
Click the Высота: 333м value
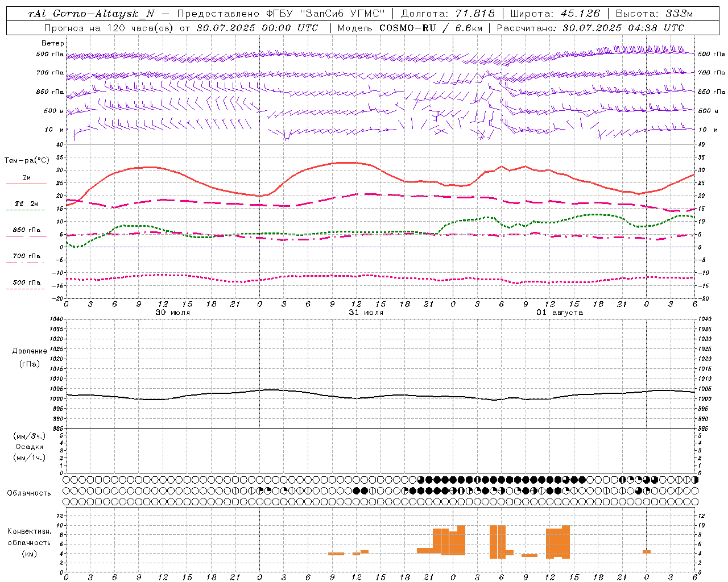(x=655, y=14)
